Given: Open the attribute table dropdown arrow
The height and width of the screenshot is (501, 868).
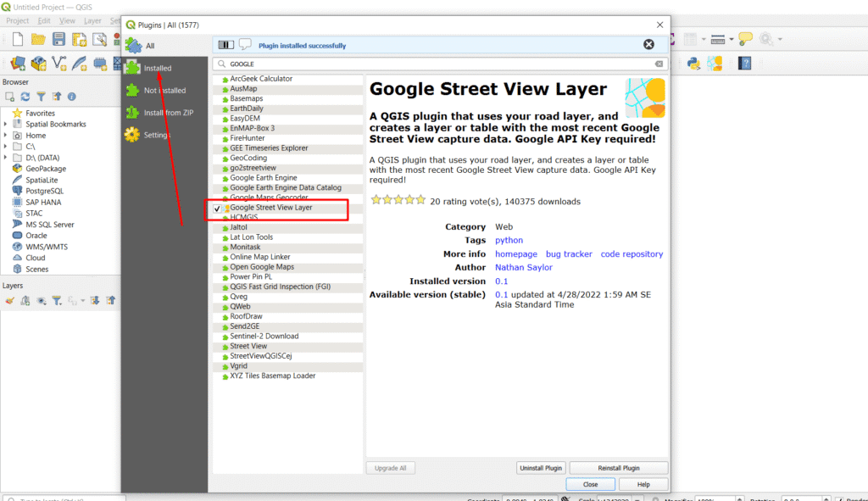Looking at the screenshot, I should (704, 39).
